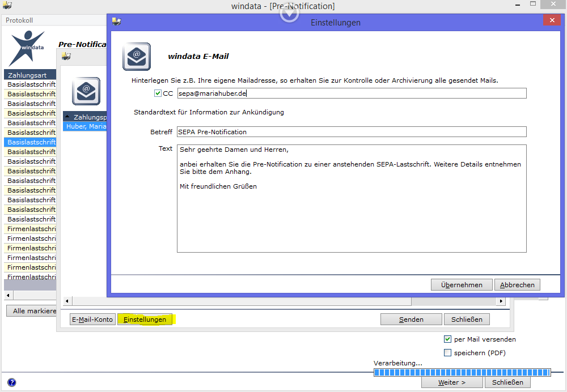Open the Protokoll menu
Screen dimensions: 567x392
(19, 20)
